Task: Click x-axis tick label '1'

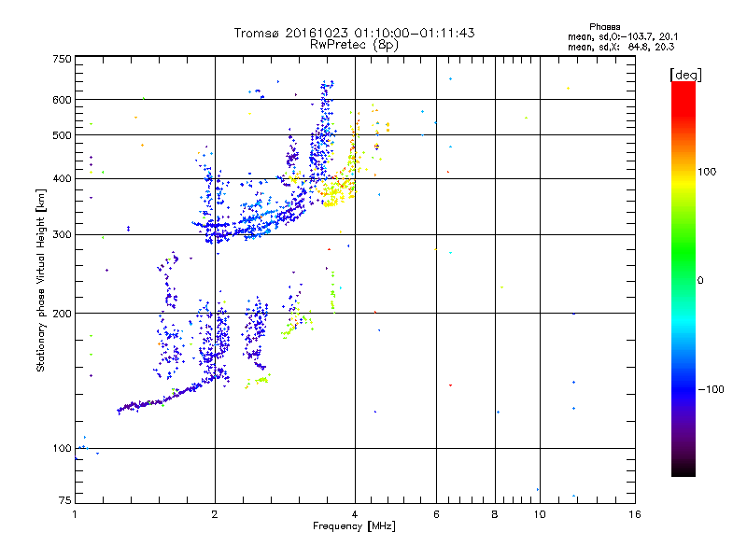Action: (75, 515)
